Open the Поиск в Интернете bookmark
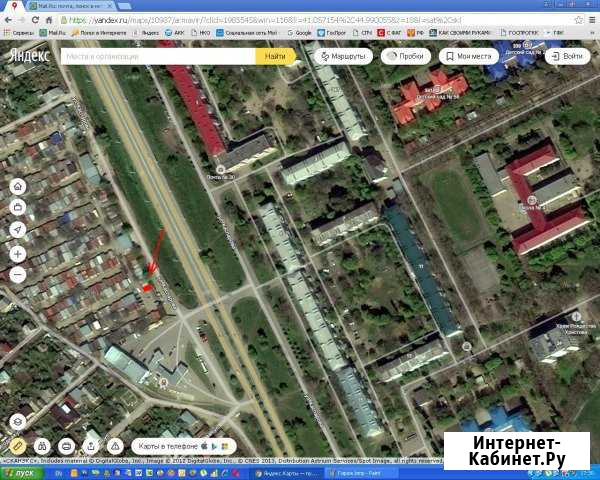 click(99, 33)
